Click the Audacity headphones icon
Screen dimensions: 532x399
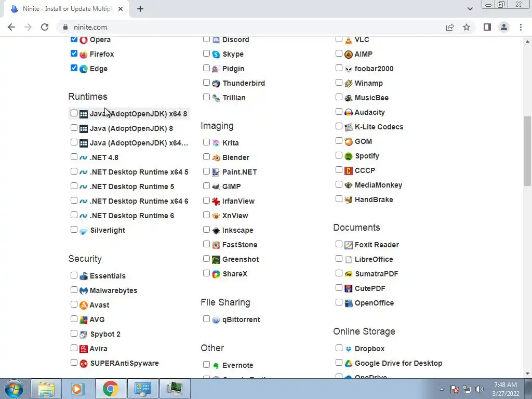pyautogui.click(x=349, y=112)
